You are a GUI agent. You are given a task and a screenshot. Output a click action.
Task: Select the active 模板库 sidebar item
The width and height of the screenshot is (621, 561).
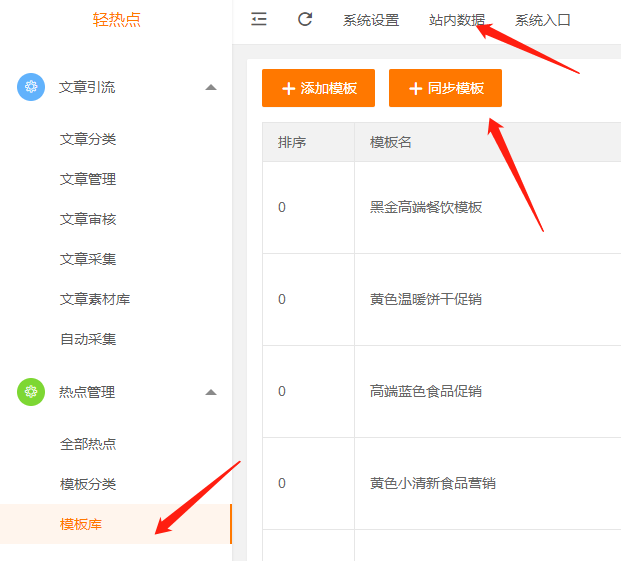(x=115, y=524)
